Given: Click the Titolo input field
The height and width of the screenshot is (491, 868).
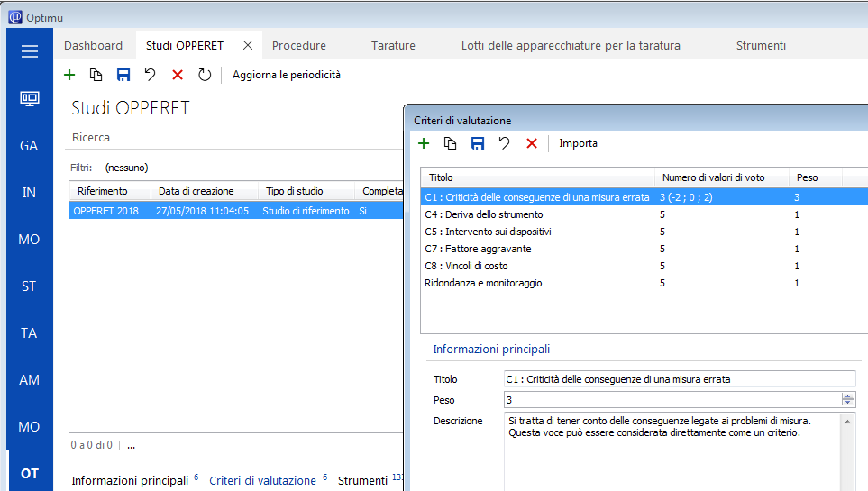Looking at the screenshot, I should [x=680, y=379].
